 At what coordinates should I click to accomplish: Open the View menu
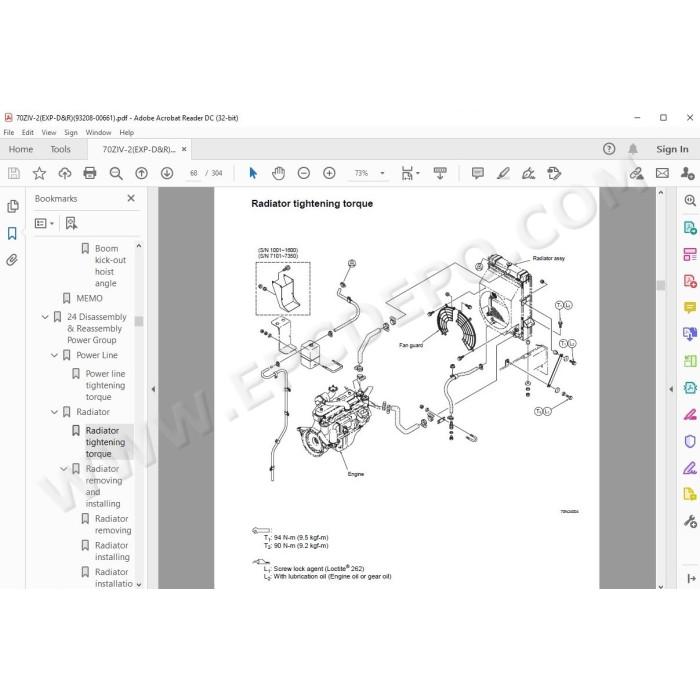click(x=49, y=133)
